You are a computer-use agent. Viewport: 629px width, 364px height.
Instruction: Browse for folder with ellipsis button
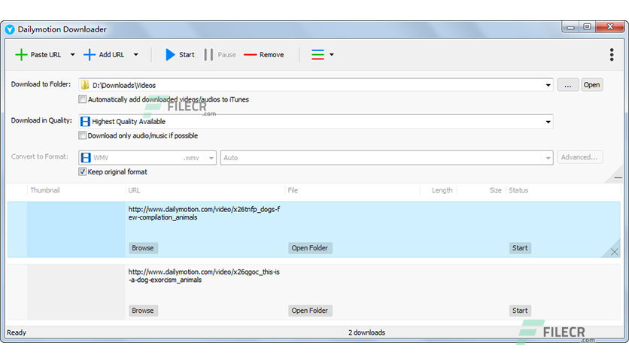click(567, 85)
